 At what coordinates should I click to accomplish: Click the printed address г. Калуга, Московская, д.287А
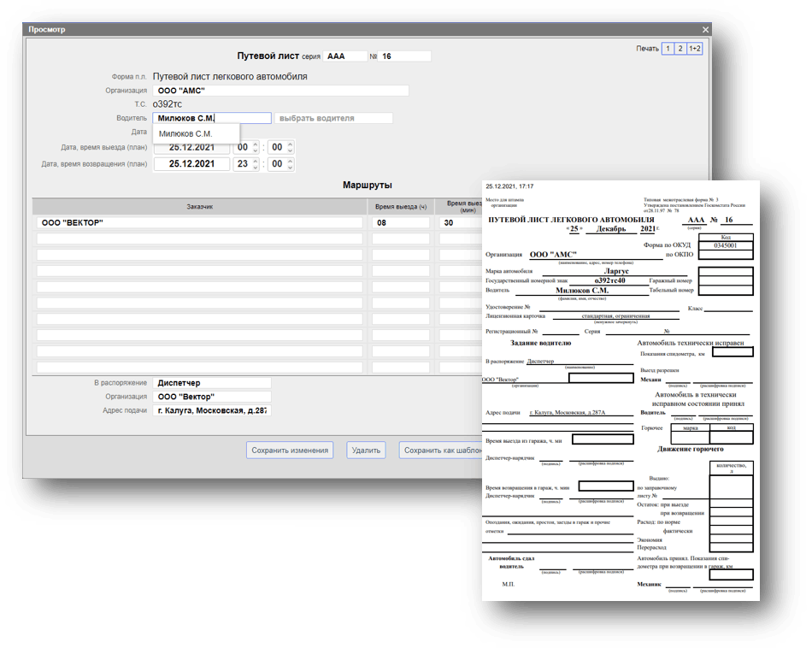568,413
